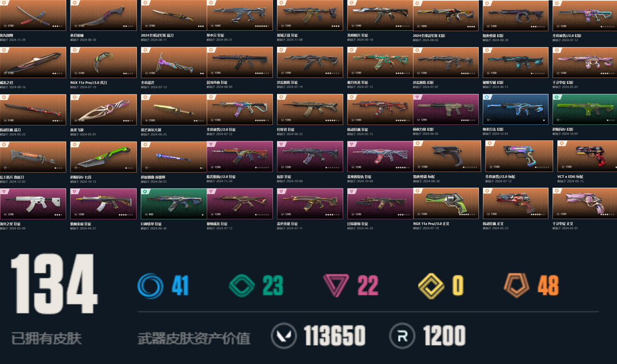
Task: Select the crossed katana melee skin card
Action: [x=33, y=15]
